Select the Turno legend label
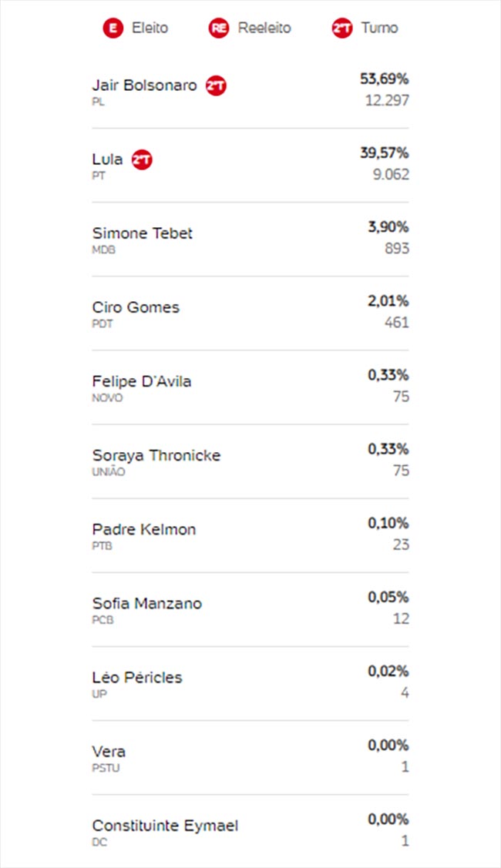The image size is (501, 868). tap(380, 28)
